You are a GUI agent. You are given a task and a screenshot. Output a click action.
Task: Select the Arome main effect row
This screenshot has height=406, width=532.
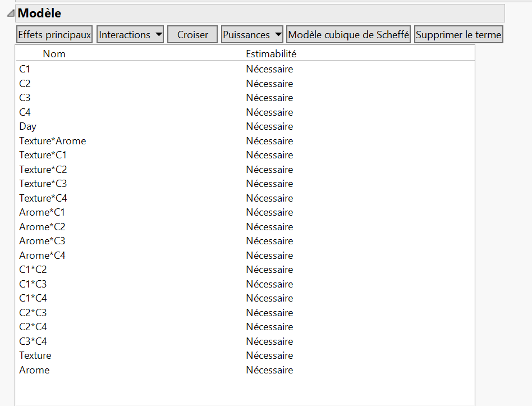pyautogui.click(x=34, y=370)
